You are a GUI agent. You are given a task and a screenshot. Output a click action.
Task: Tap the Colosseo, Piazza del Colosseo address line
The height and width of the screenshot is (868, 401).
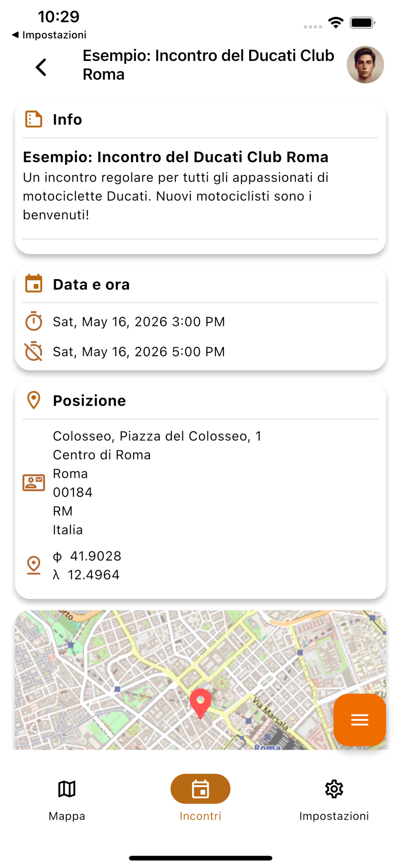157,436
